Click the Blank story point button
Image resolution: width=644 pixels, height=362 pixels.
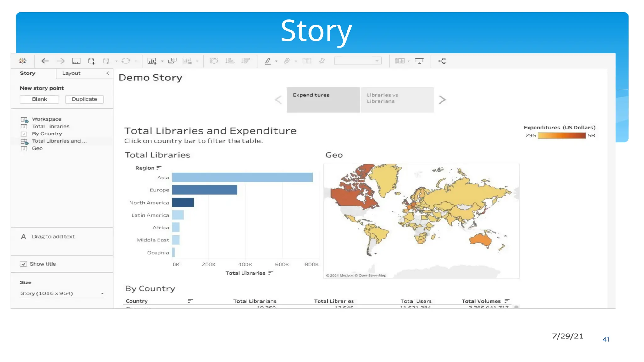pos(39,99)
